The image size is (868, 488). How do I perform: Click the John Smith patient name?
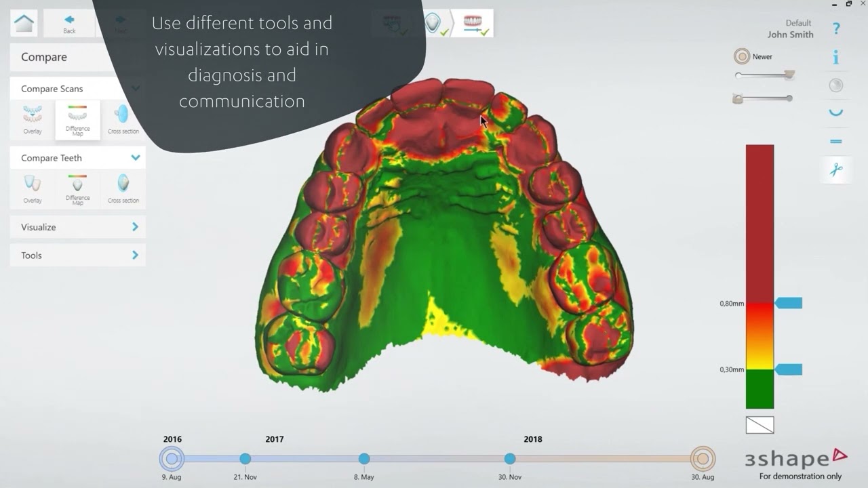coord(791,35)
